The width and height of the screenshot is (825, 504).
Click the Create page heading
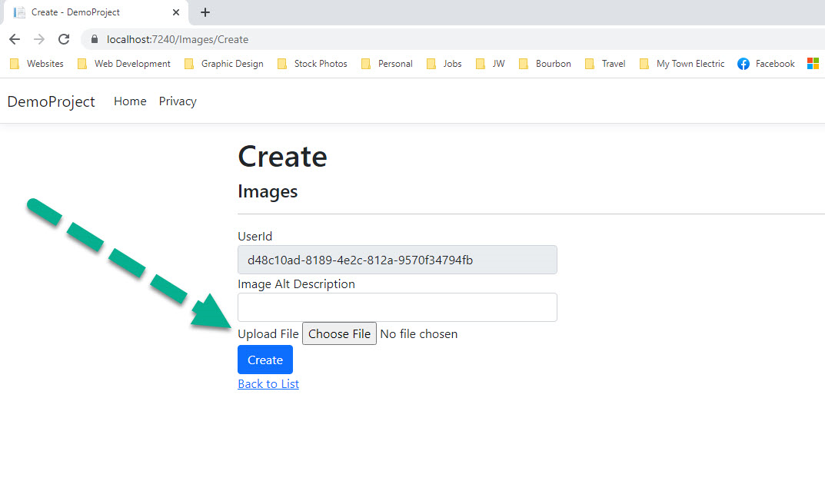coord(282,157)
